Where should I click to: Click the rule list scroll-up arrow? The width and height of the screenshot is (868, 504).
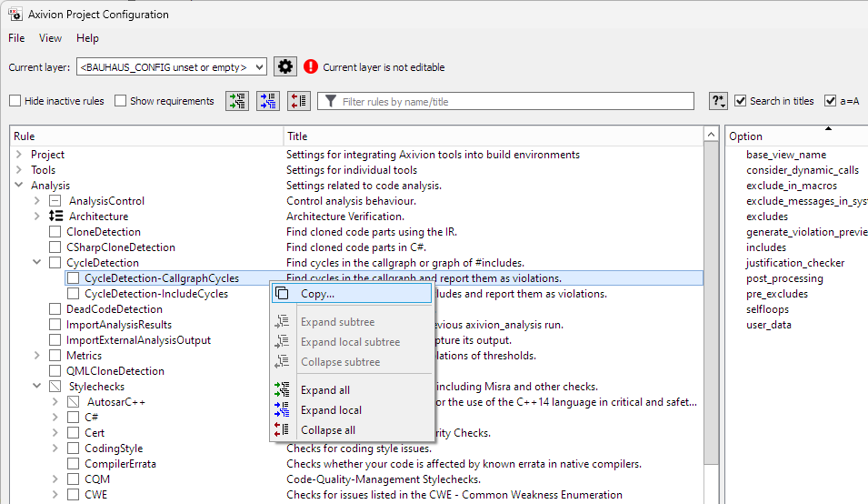pyautogui.click(x=712, y=135)
